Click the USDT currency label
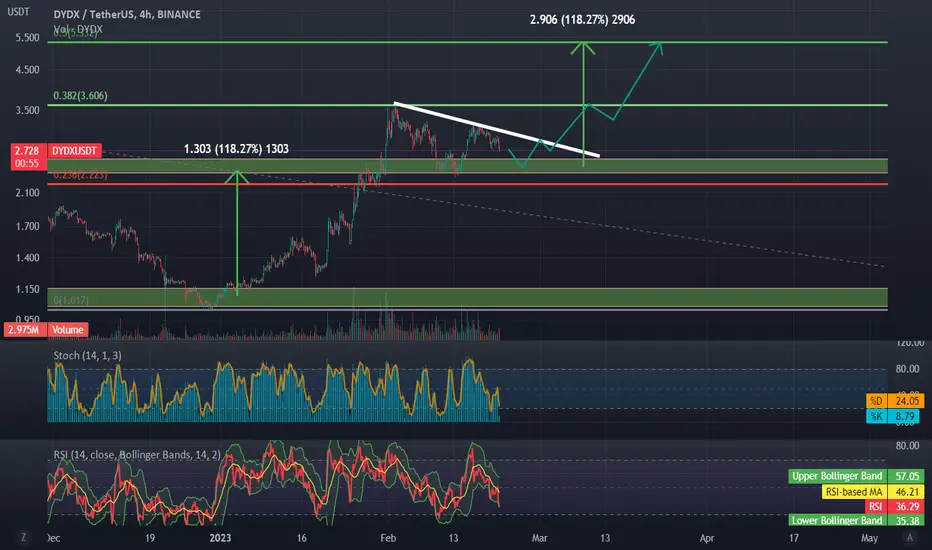Image resolution: width=932 pixels, height=550 pixels. [x=18, y=12]
